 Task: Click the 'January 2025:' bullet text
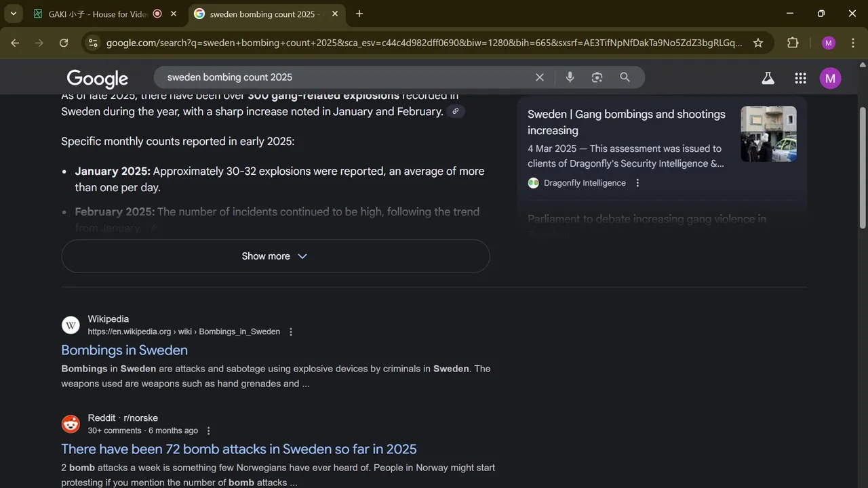(x=113, y=171)
